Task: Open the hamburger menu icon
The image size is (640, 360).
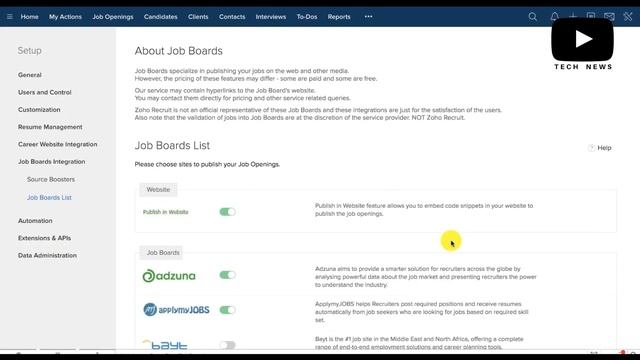Action: (10, 17)
